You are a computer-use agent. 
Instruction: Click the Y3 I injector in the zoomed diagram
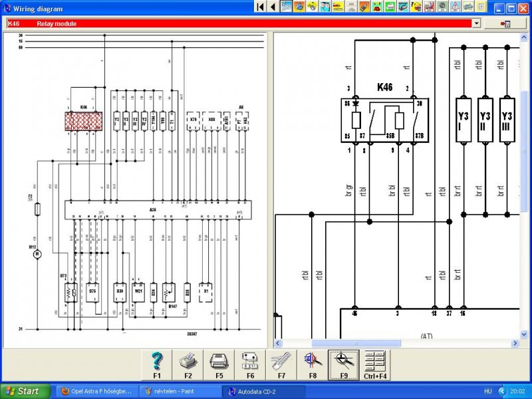pyautogui.click(x=464, y=120)
